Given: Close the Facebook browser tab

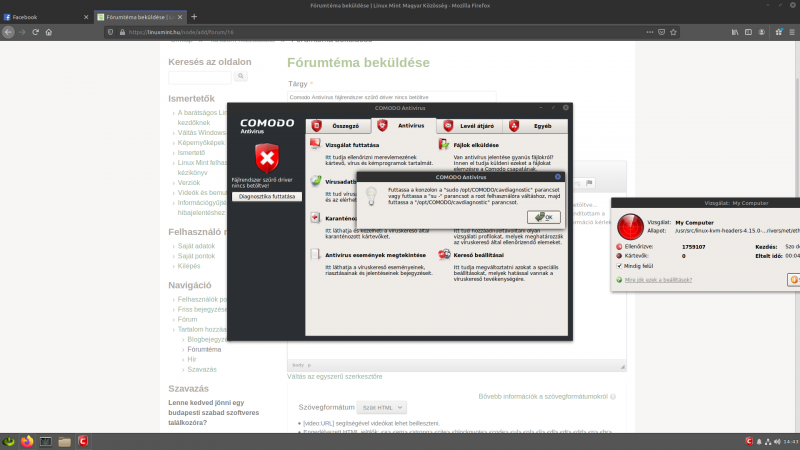Looking at the screenshot, I should (86, 17).
